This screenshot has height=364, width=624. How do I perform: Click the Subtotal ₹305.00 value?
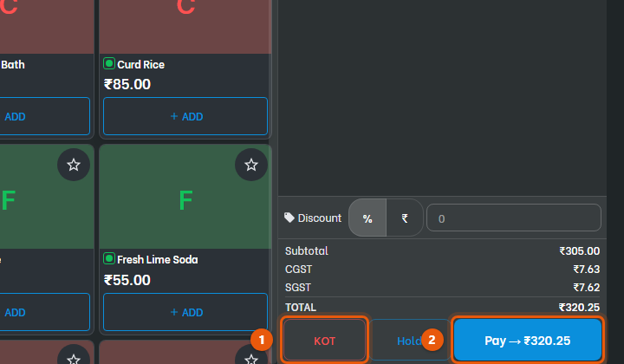click(580, 251)
